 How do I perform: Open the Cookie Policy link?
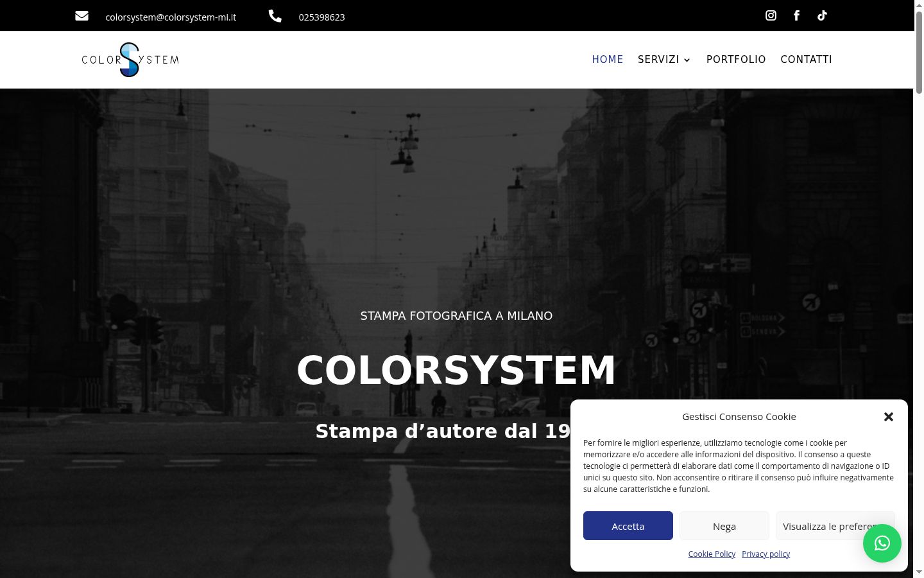(712, 554)
